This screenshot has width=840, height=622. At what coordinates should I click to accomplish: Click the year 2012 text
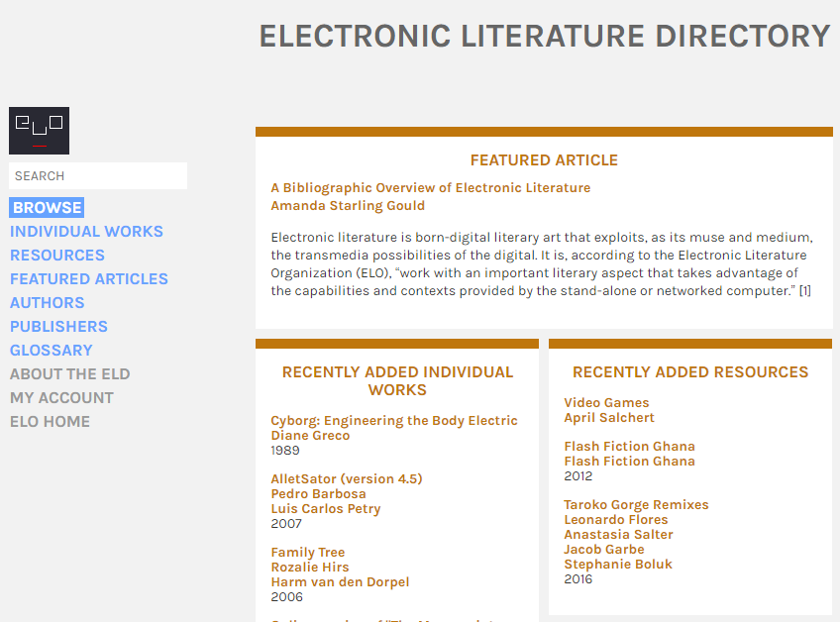[578, 476]
